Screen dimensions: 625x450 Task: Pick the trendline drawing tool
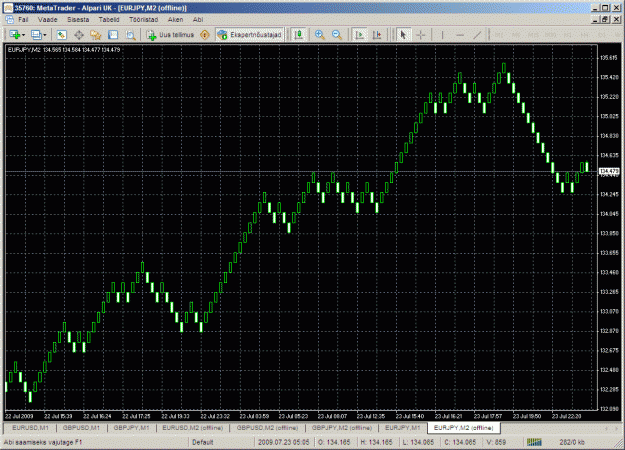tap(477, 35)
